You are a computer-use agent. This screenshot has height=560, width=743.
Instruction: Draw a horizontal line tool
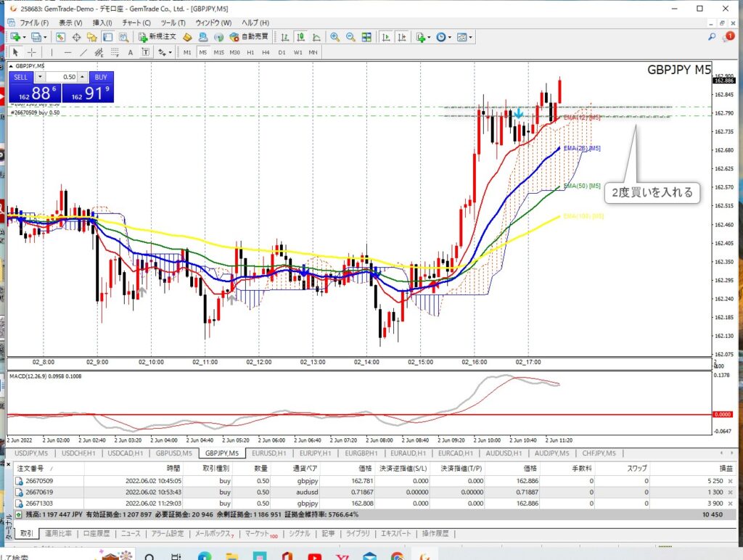tap(67, 52)
